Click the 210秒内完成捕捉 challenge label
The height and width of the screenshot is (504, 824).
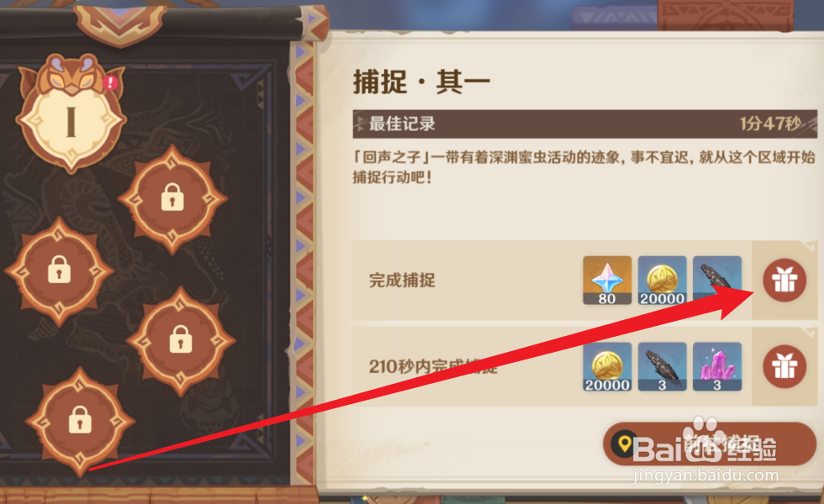click(433, 366)
